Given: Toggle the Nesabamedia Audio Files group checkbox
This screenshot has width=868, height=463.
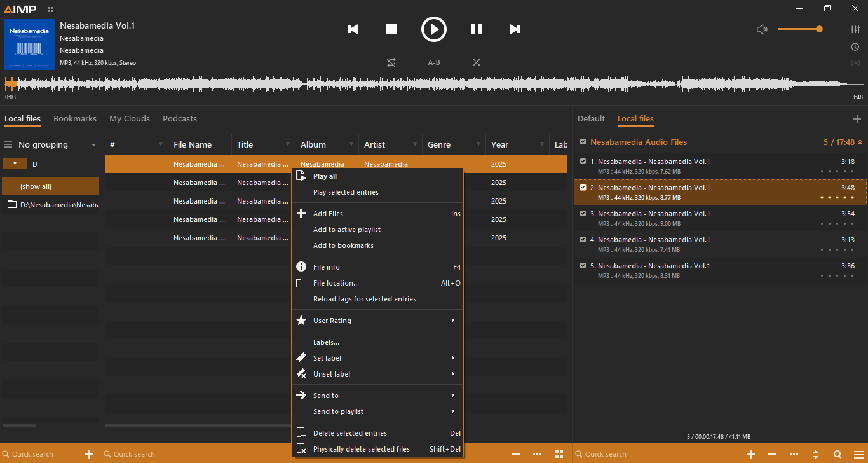Looking at the screenshot, I should (x=583, y=142).
